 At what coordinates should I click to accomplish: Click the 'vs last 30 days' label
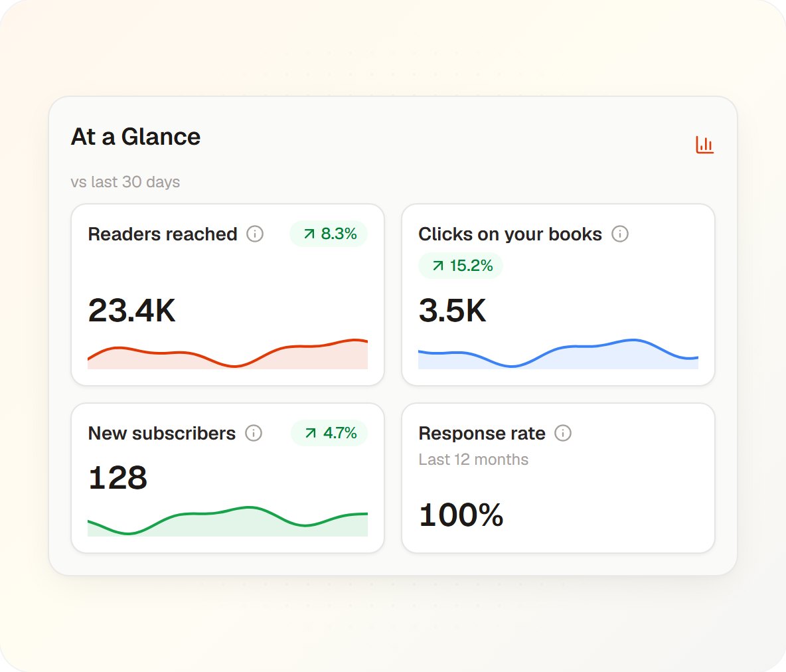(x=125, y=181)
